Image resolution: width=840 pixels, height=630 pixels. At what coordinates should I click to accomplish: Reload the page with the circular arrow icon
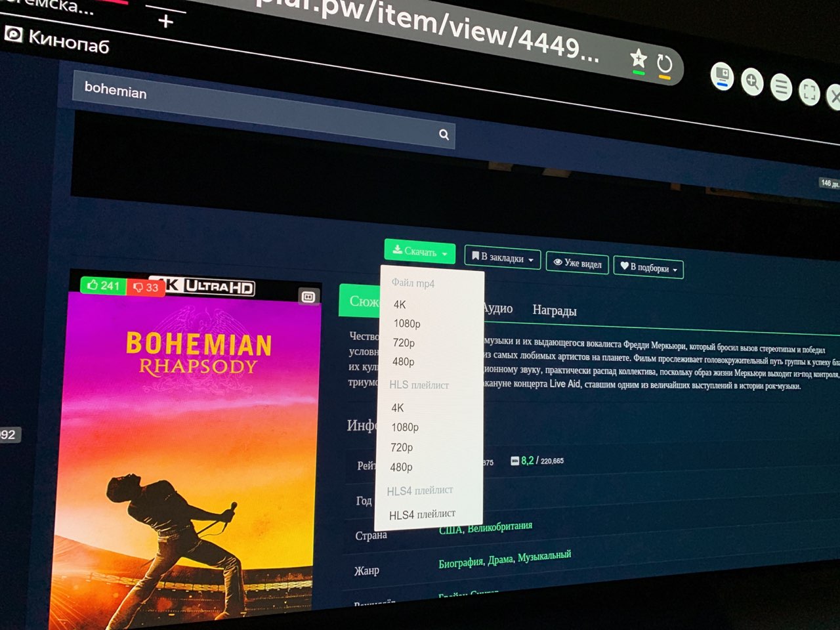pyautogui.click(x=664, y=65)
